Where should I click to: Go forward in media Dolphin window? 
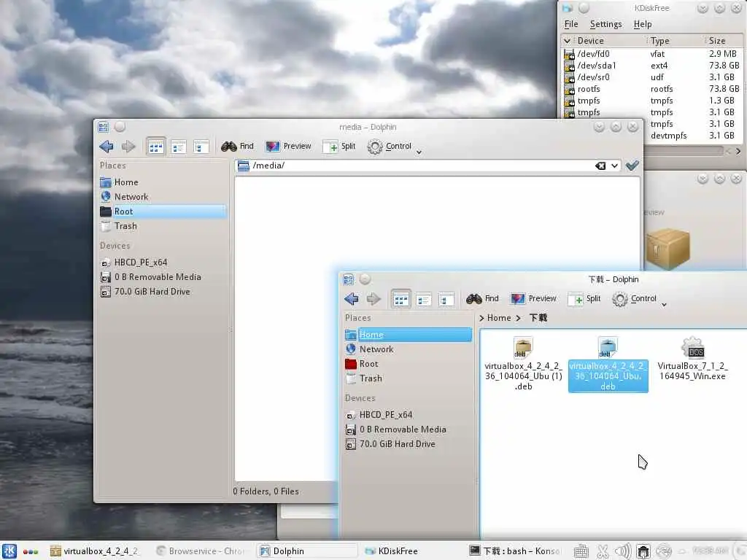(128, 147)
